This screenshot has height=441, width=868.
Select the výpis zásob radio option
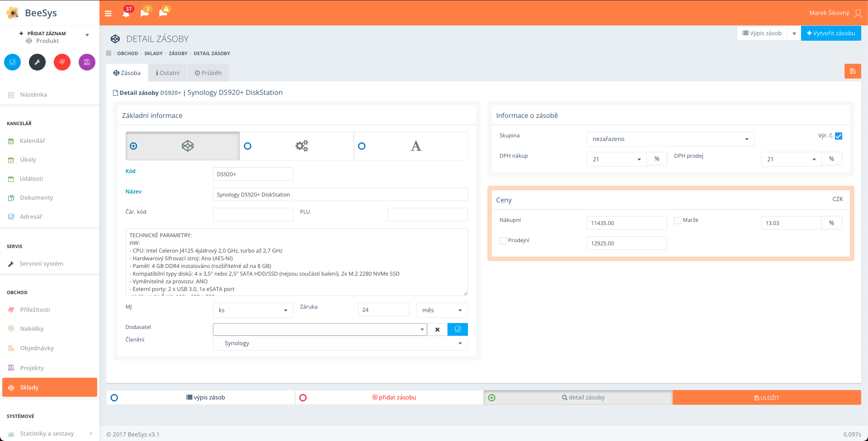(114, 398)
